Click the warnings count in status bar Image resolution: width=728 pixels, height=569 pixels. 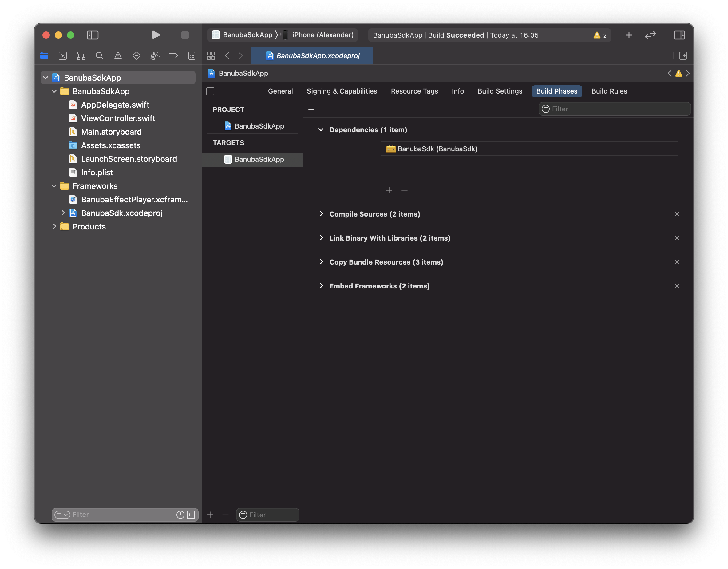[600, 35]
